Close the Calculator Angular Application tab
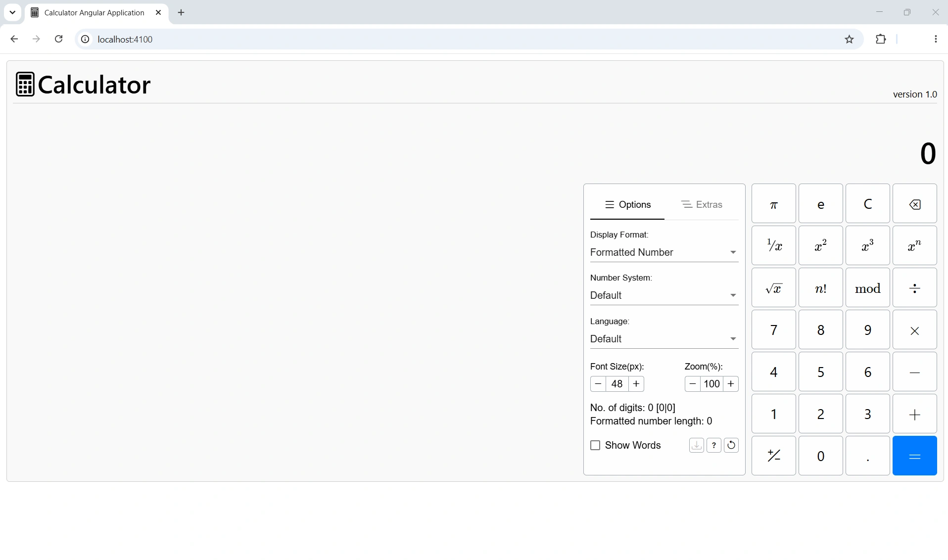This screenshot has width=948, height=560. [158, 12]
